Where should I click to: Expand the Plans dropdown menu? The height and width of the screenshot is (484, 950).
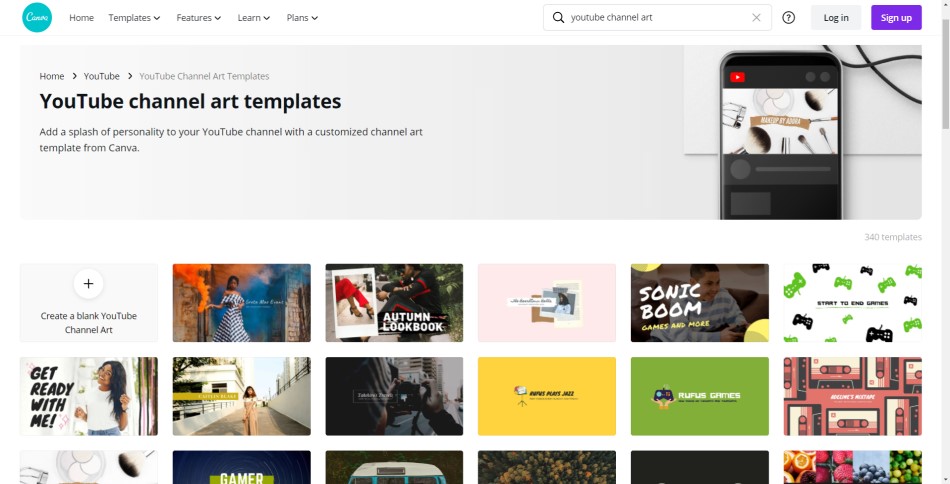click(x=302, y=18)
